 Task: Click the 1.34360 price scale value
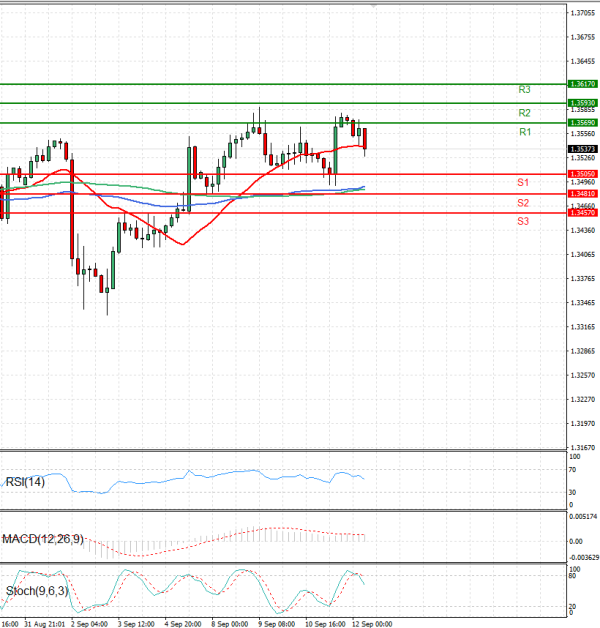tap(583, 230)
